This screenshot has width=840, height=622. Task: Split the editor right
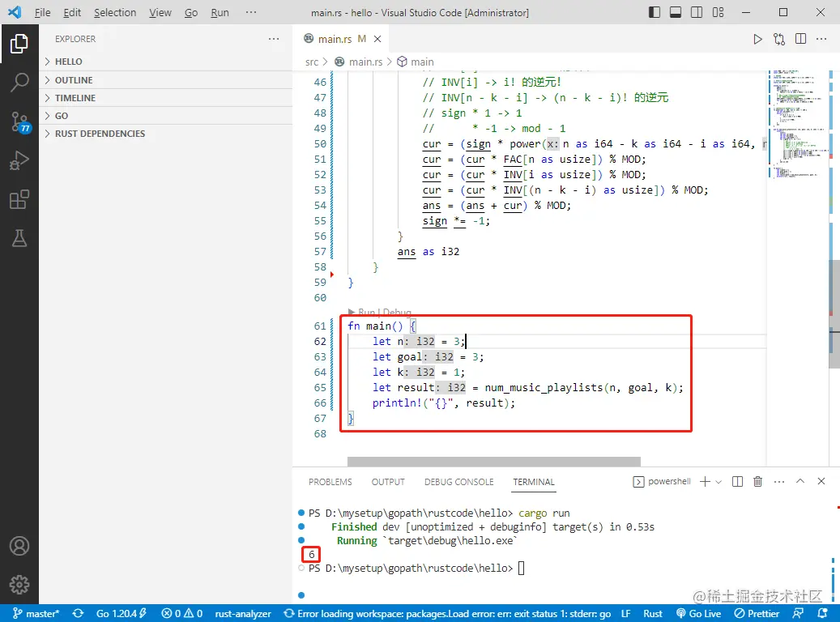coord(800,39)
